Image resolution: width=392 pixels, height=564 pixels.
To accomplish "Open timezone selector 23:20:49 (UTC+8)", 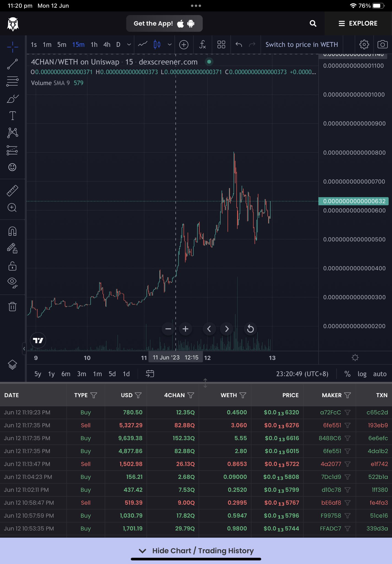I will (302, 374).
